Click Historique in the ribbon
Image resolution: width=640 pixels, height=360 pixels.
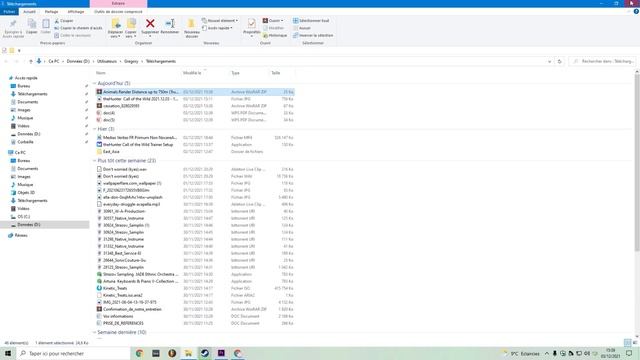pos(275,36)
